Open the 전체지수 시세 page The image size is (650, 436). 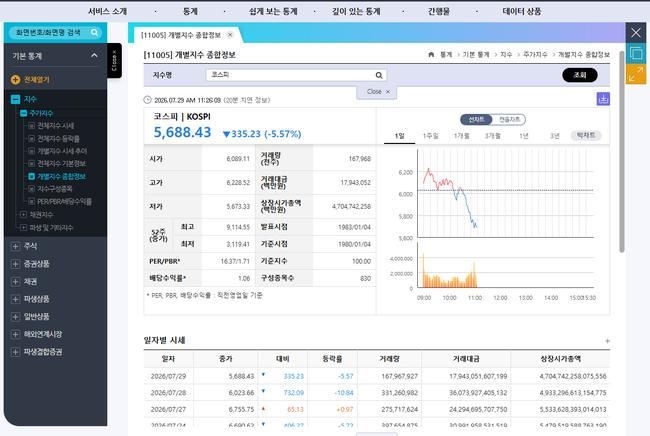pyautogui.click(x=56, y=126)
